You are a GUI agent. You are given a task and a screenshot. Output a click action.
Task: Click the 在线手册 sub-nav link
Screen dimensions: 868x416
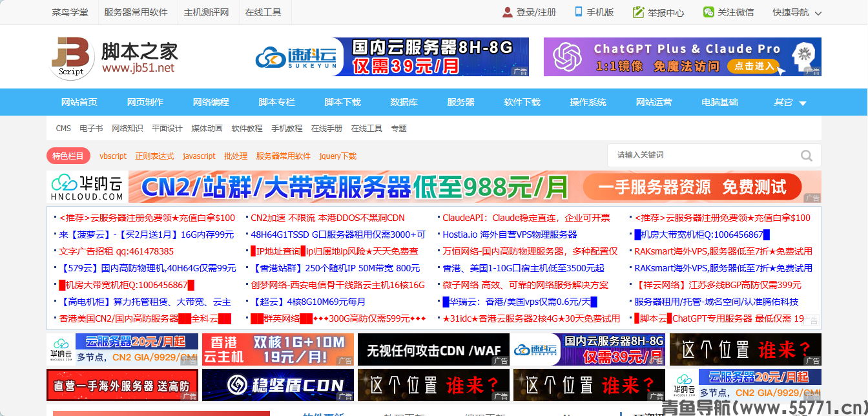[x=327, y=129]
